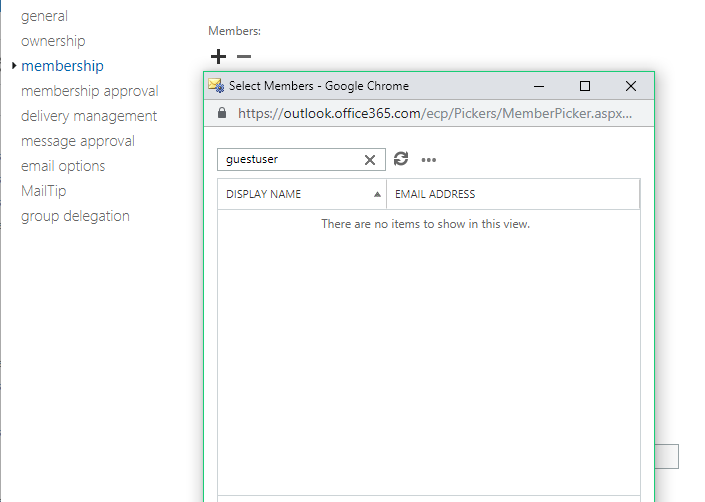Click the Select Members window envelope icon
Screen dimensions: 705x502
click(216, 85)
